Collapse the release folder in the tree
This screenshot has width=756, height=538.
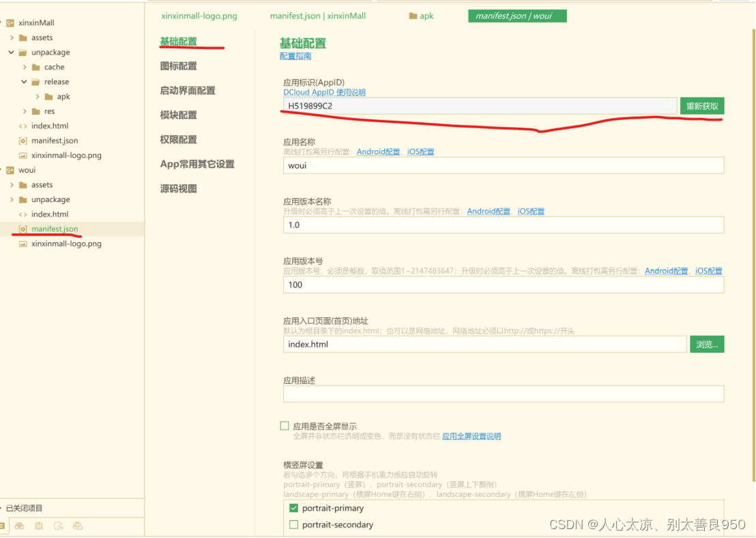click(x=23, y=81)
